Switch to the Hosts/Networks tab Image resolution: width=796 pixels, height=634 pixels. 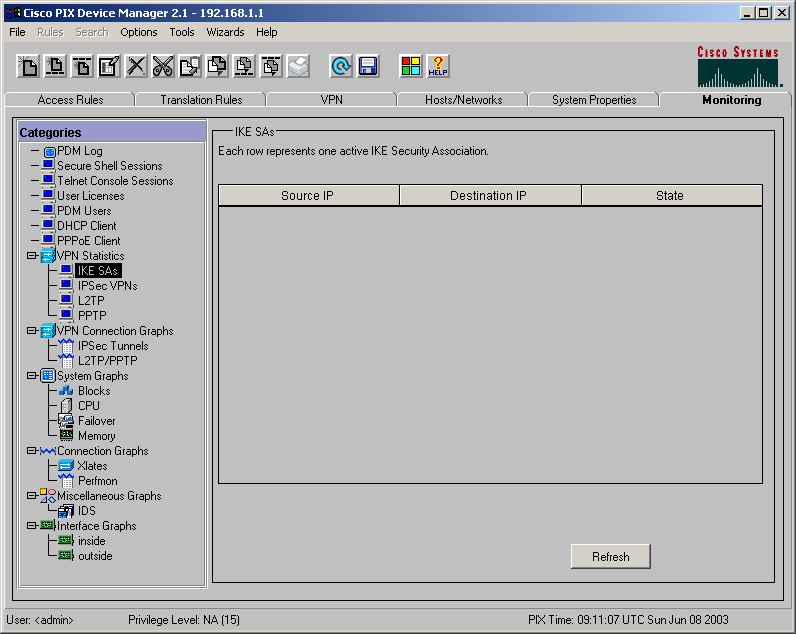(x=463, y=99)
